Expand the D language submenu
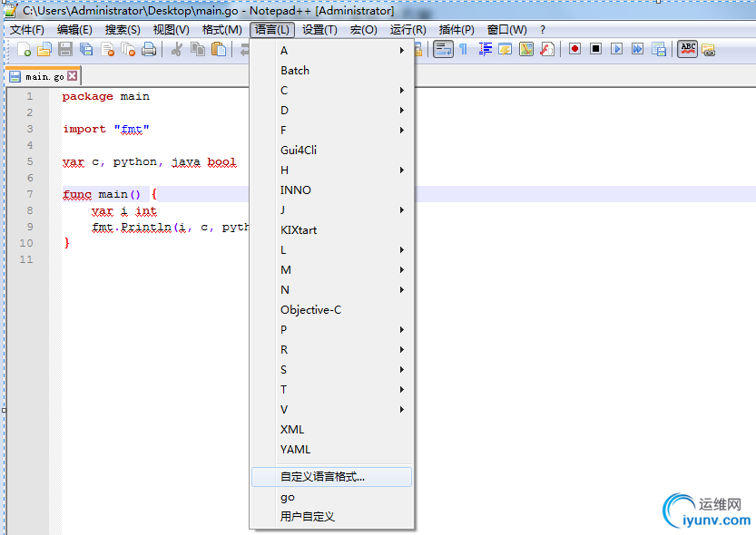 pyautogui.click(x=332, y=111)
